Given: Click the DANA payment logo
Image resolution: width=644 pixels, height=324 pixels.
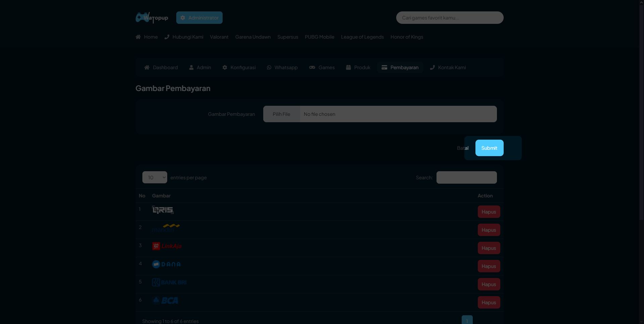Looking at the screenshot, I should tap(167, 264).
